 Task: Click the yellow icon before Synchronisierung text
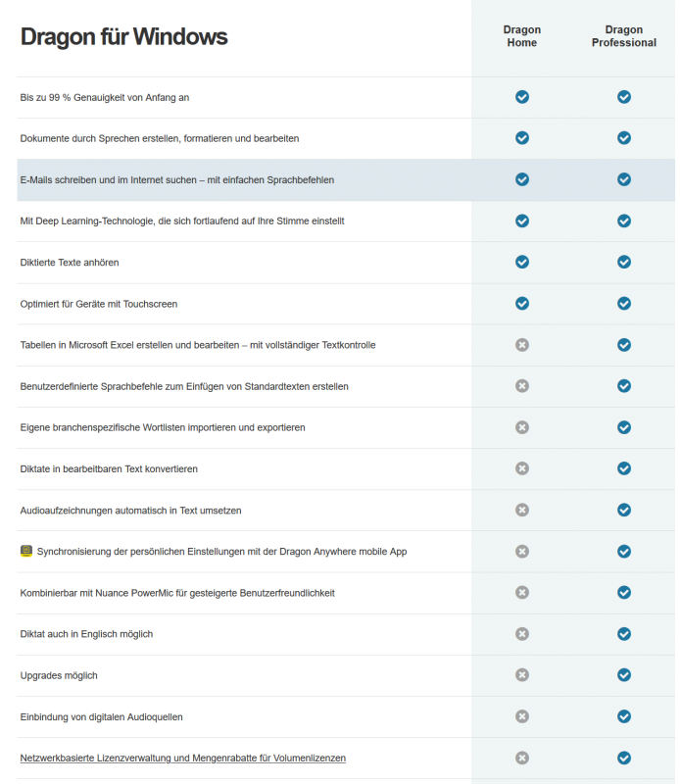tap(26, 552)
